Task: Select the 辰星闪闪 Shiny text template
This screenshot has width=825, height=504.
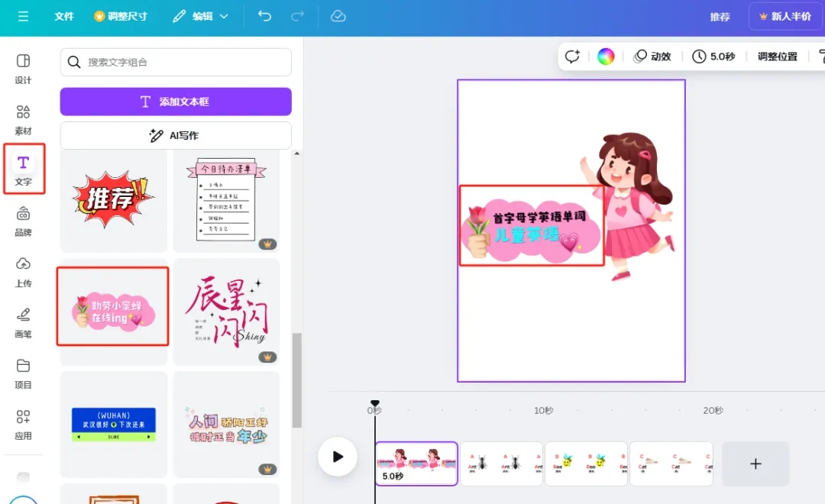Action: pyautogui.click(x=226, y=312)
